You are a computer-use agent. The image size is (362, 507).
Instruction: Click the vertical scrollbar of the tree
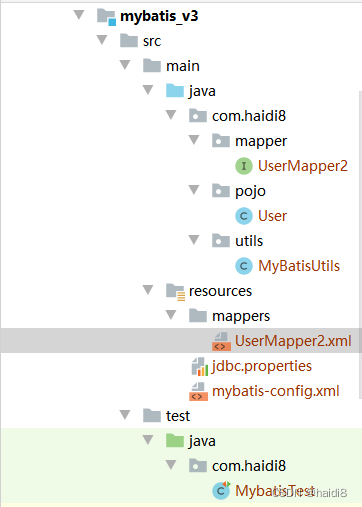click(x=360, y=244)
